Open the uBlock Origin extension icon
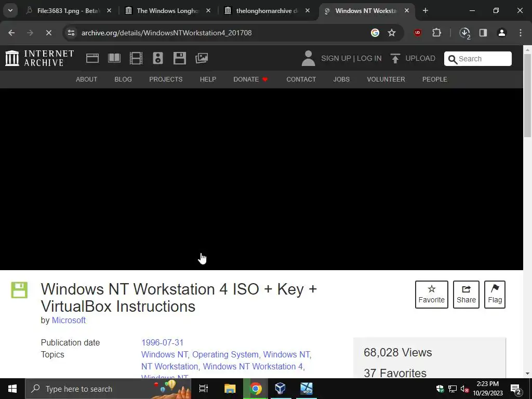Viewport: 532px width, 399px height. 418,33
